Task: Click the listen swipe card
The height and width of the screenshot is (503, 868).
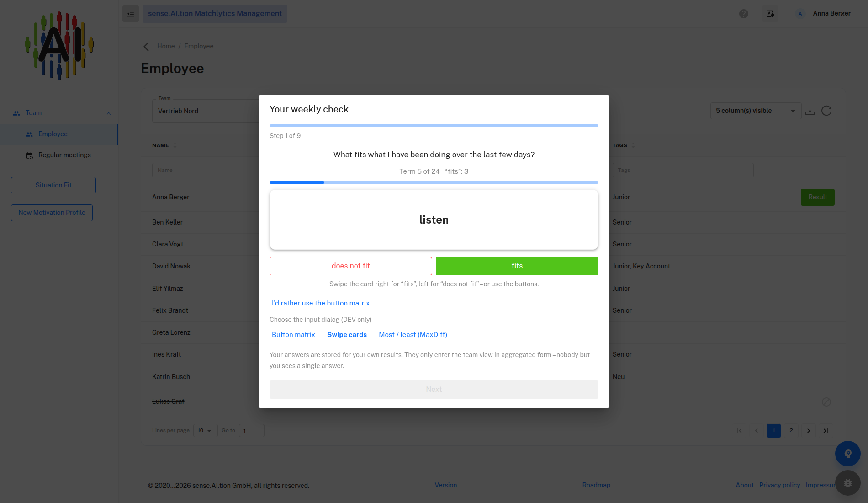Action: [434, 220]
